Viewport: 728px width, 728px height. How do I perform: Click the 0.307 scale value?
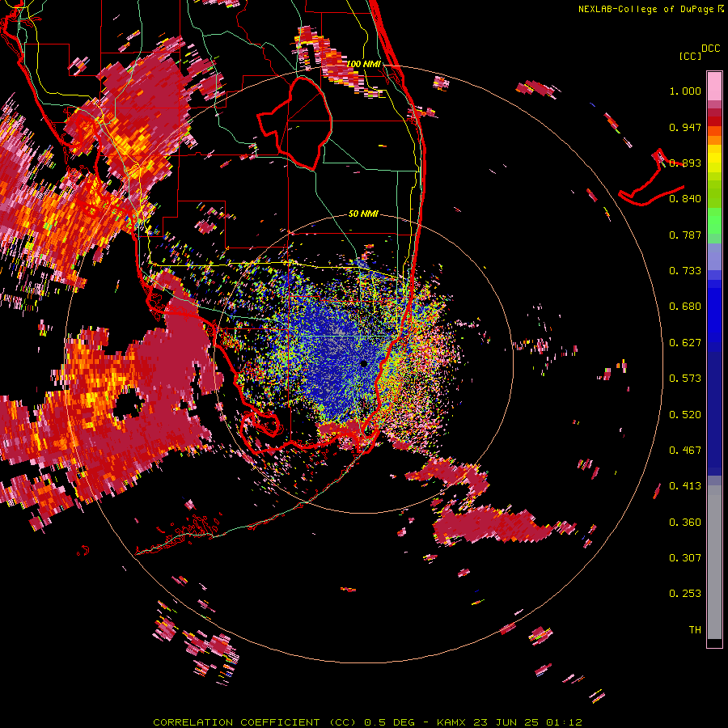click(x=685, y=558)
